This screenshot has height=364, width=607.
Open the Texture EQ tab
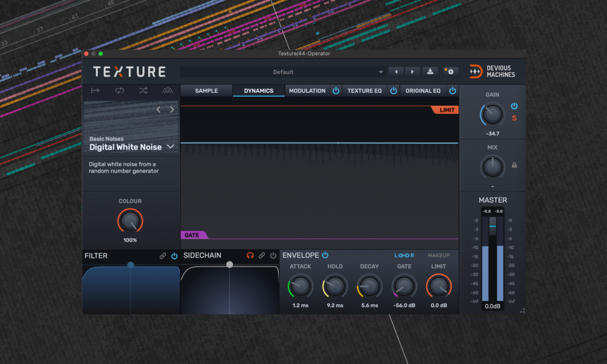tap(365, 91)
